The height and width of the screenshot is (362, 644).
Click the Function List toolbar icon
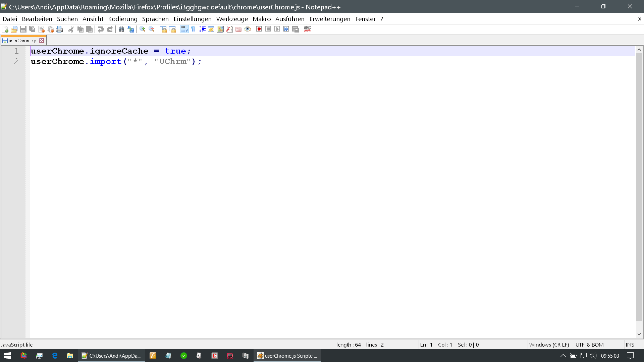pos(229,29)
